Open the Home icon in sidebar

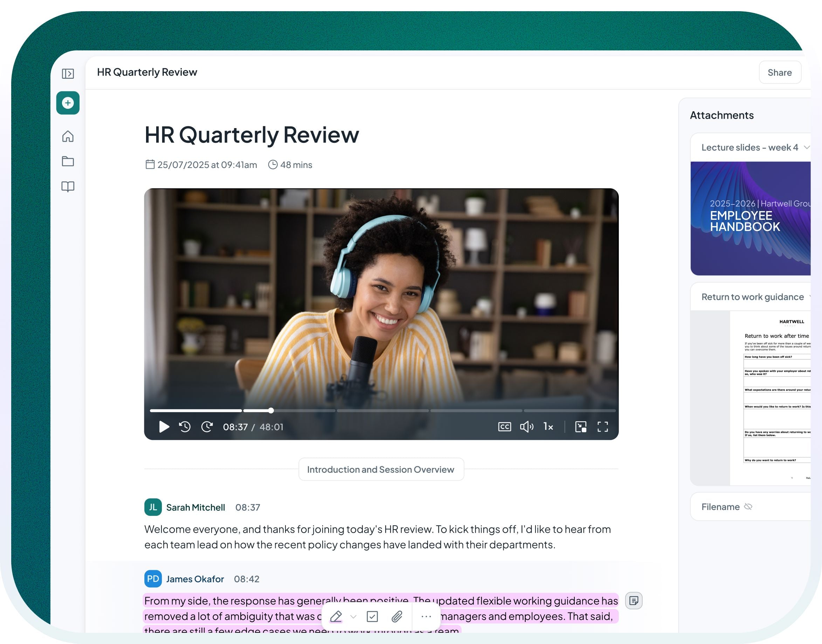[x=68, y=136]
